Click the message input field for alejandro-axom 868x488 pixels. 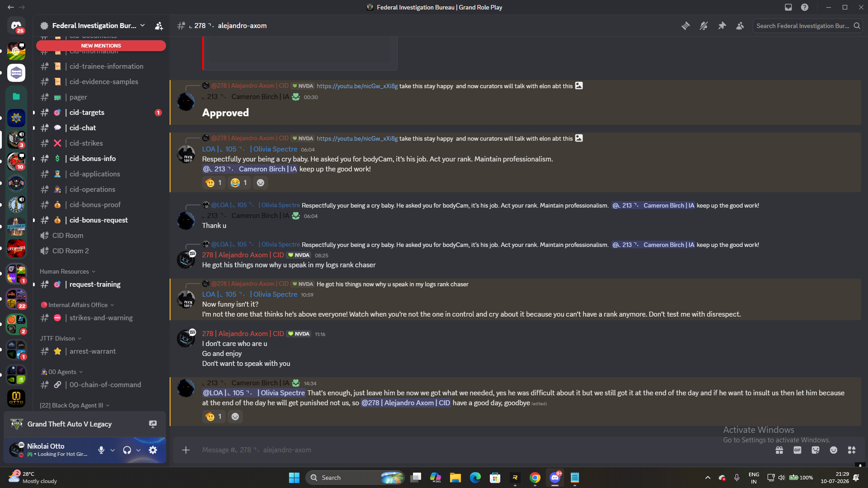[x=484, y=450]
